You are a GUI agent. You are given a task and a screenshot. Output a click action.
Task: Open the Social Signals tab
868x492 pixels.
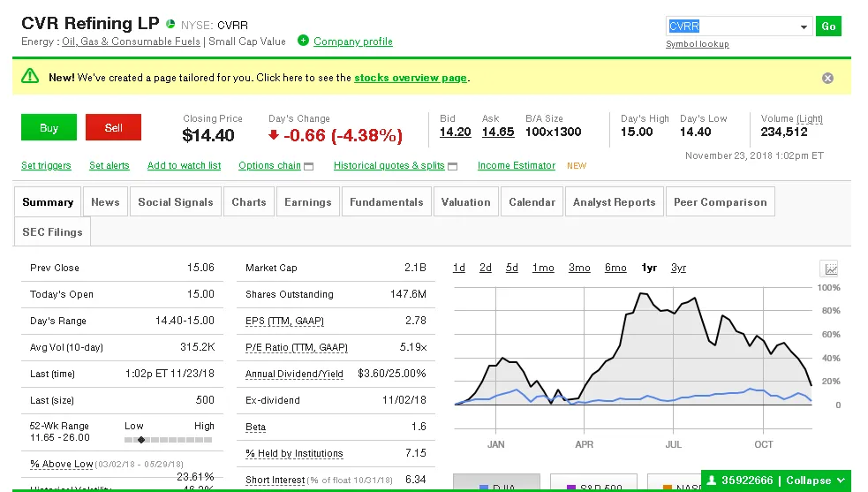[x=176, y=202]
